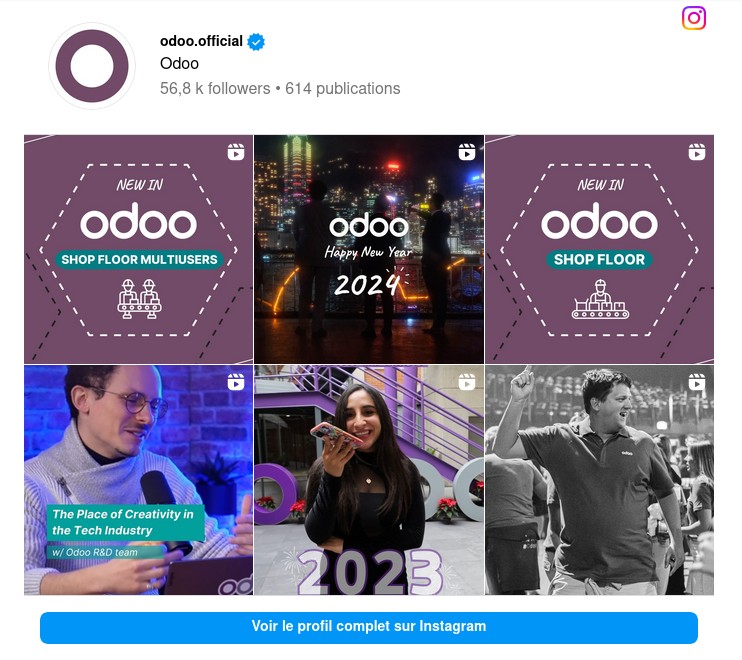Open the Happy New Year 2024 post

[x=369, y=249]
